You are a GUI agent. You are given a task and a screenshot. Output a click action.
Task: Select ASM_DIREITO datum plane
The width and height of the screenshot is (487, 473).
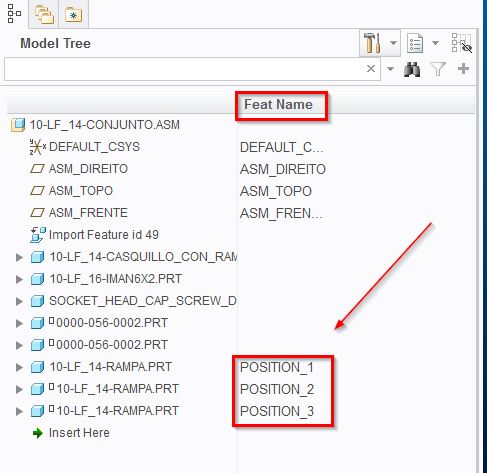click(x=88, y=169)
